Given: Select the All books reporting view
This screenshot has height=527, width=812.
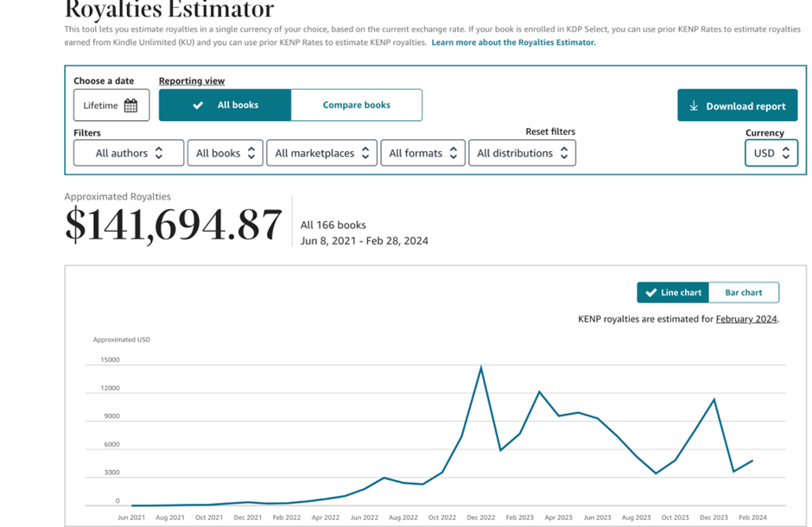Looking at the screenshot, I should pos(225,105).
